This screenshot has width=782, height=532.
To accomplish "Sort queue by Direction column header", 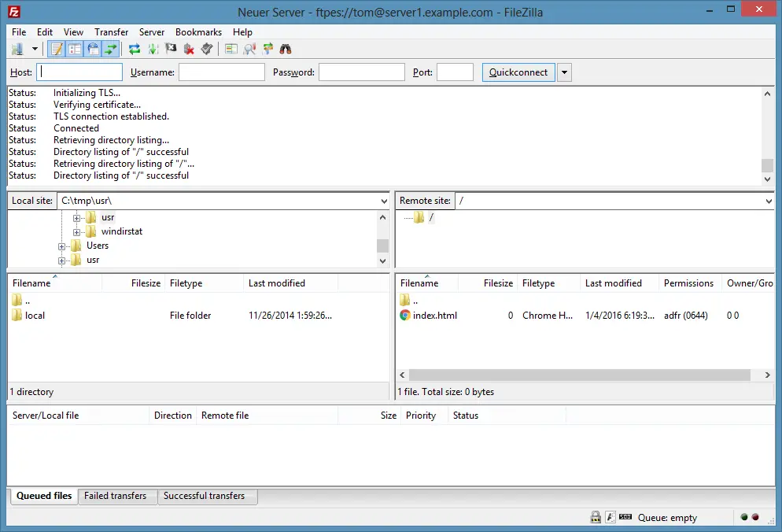I will click(x=172, y=416).
